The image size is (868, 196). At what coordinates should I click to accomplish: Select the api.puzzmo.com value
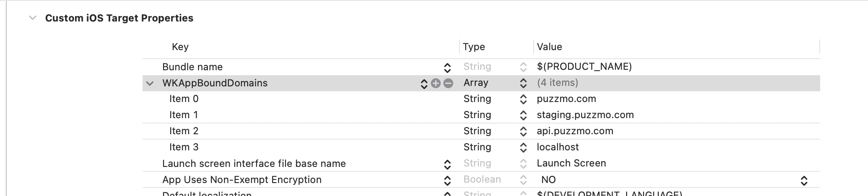click(575, 131)
